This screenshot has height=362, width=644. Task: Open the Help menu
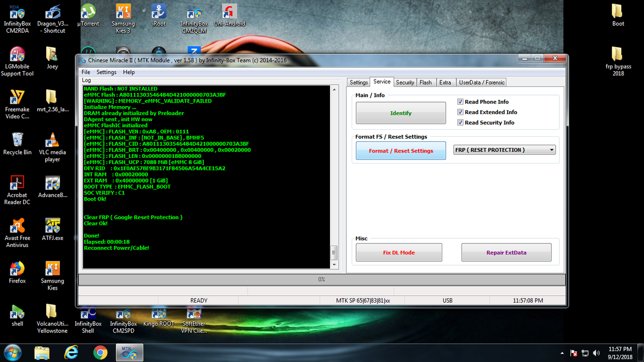coord(129,72)
